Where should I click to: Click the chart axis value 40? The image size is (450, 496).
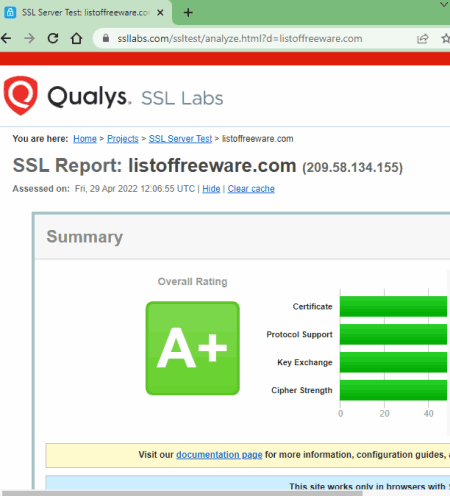pos(429,414)
